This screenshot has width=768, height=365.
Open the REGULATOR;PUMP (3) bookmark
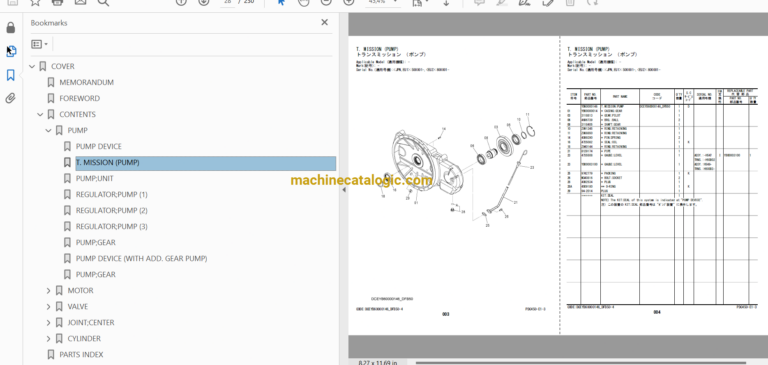tap(111, 226)
